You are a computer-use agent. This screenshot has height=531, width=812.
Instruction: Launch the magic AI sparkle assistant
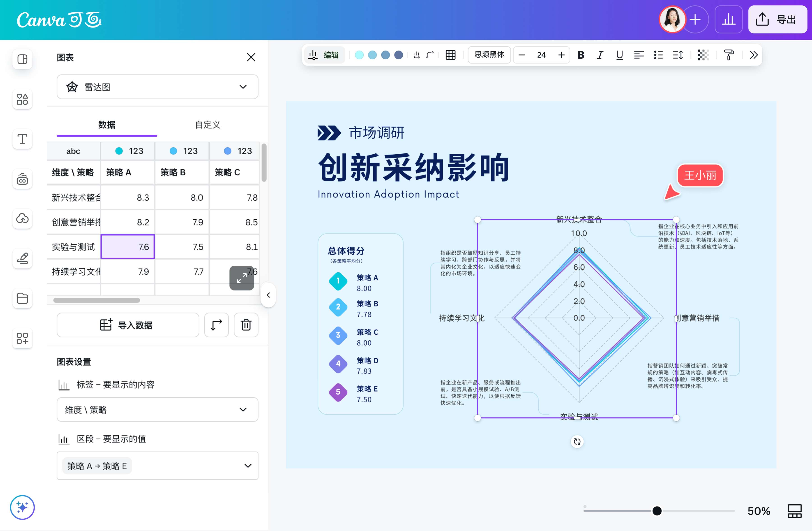(22, 508)
